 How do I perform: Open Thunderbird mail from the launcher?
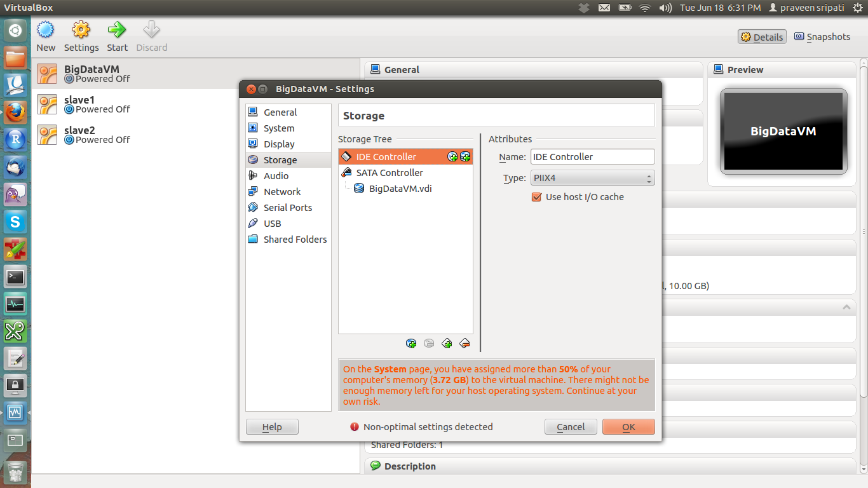pyautogui.click(x=15, y=167)
